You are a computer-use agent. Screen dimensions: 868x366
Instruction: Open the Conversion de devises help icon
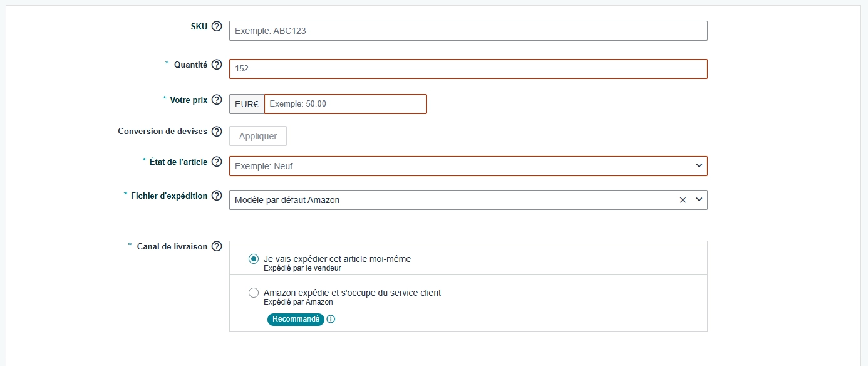click(217, 132)
